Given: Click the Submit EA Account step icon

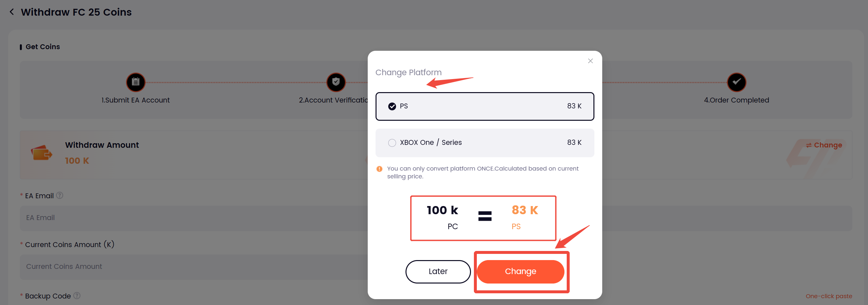Looking at the screenshot, I should [135, 82].
